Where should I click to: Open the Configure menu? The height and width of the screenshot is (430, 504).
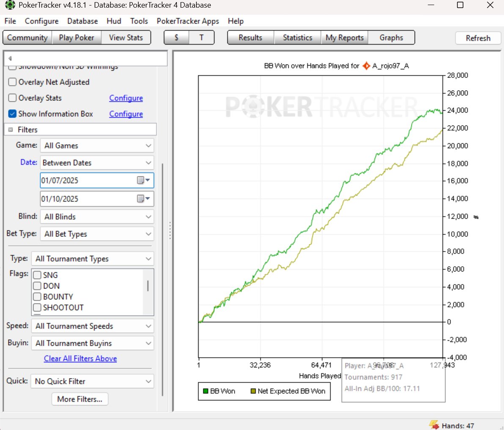click(42, 21)
